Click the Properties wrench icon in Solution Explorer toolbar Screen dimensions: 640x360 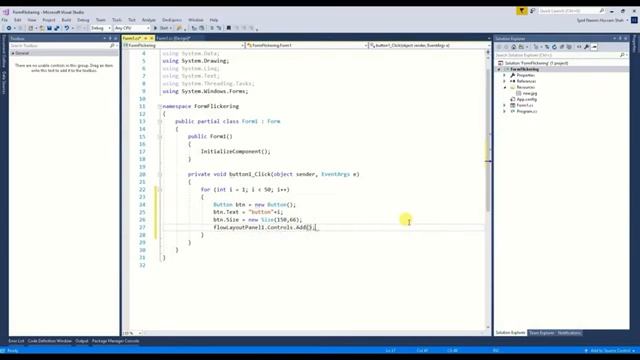(x=587, y=47)
